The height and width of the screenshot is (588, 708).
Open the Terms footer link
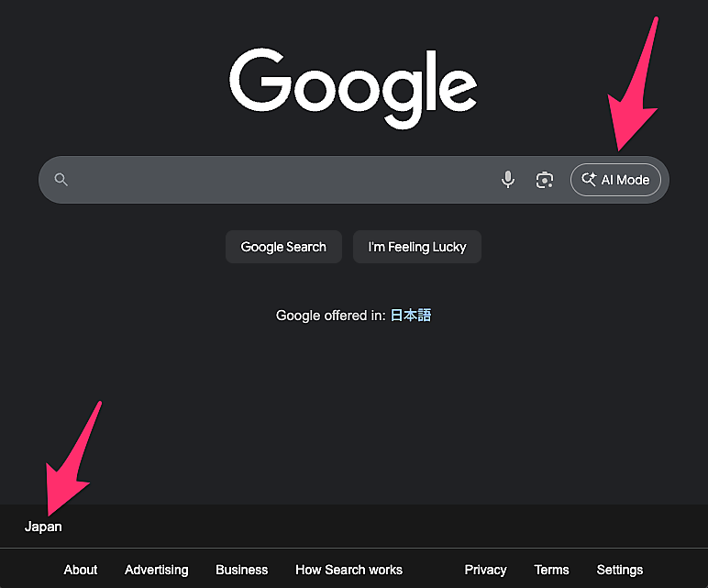pos(551,570)
